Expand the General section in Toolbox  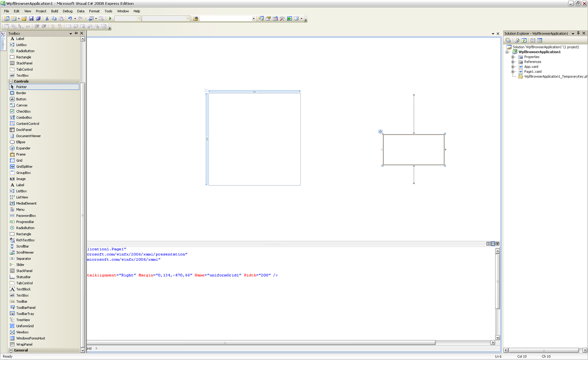(x=11, y=350)
